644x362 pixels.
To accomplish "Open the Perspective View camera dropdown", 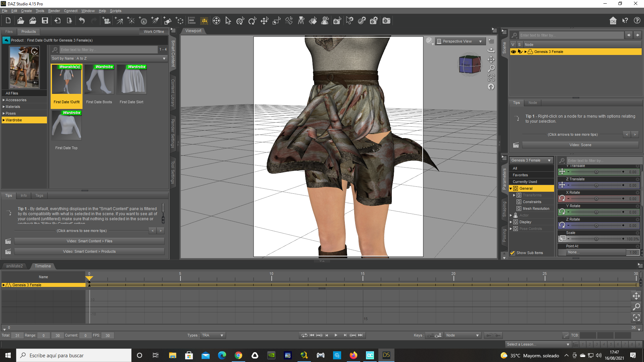I will 460,41.
